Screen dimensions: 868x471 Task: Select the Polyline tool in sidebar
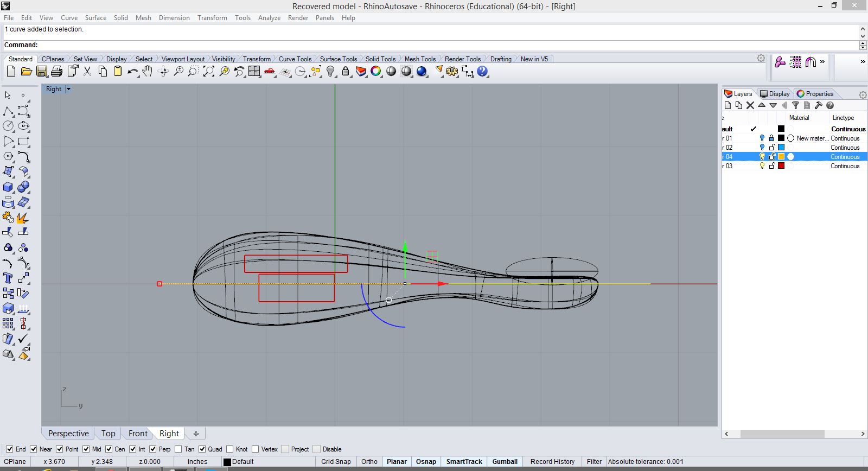[8, 111]
